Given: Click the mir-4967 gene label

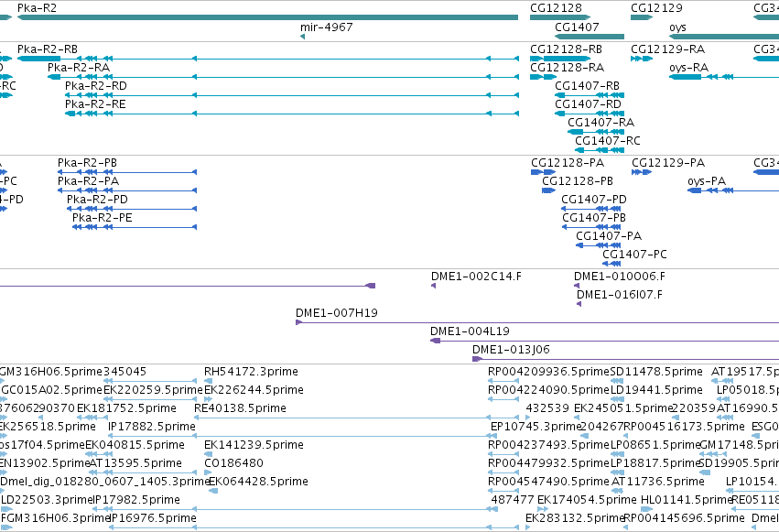Looking at the screenshot, I should 327,27.
